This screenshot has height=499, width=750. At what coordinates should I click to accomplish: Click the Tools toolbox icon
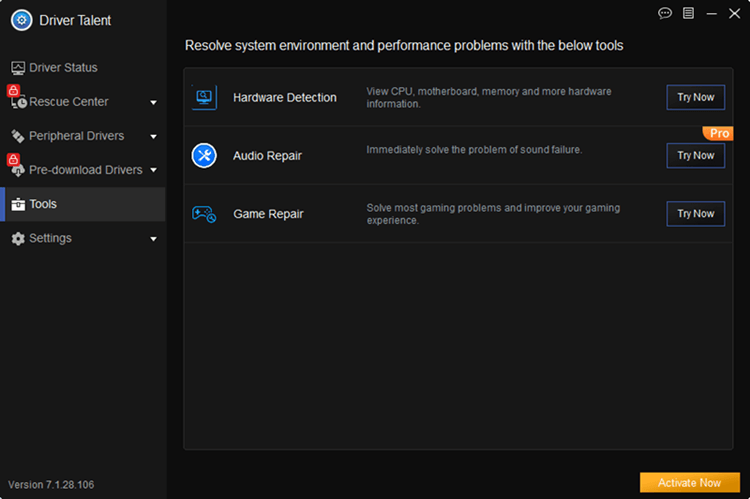[18, 204]
